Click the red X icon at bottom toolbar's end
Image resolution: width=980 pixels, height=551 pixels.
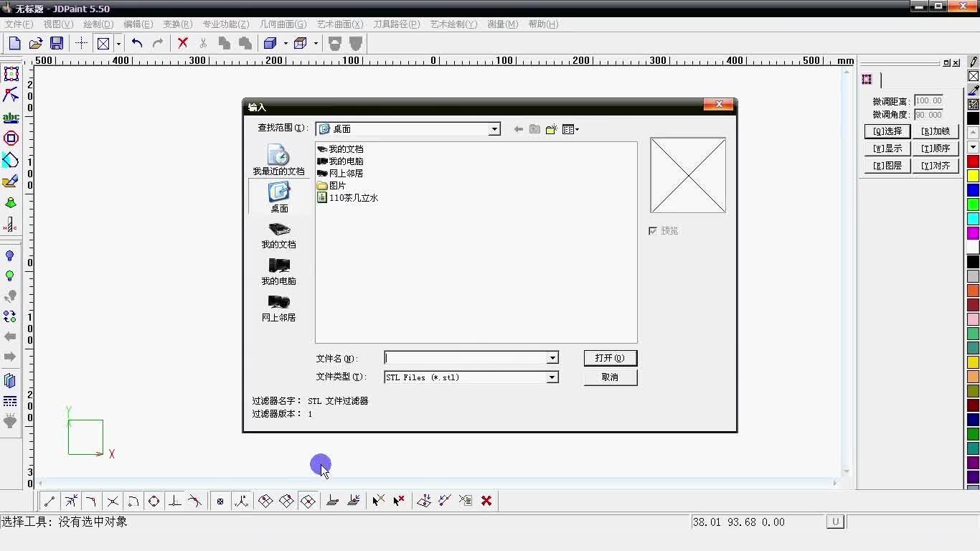(486, 501)
